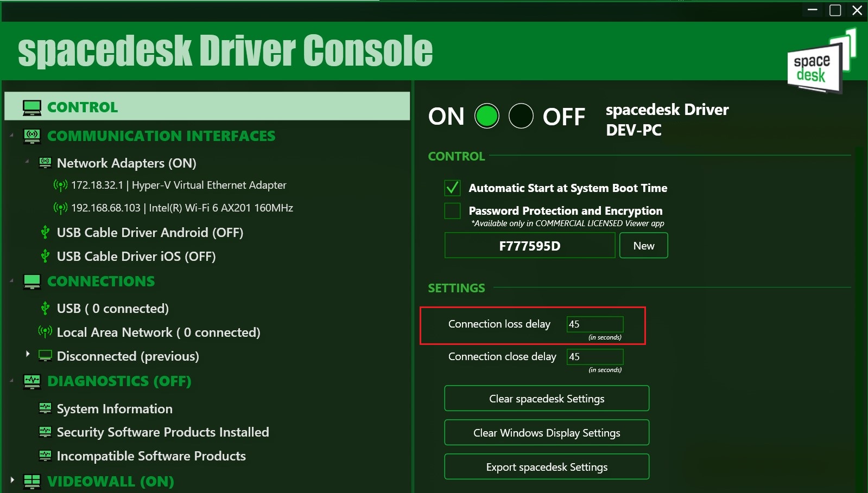The image size is (868, 493).
Task: Select the 192.168.68.103 Intel Wi-Fi adapter row
Action: click(x=182, y=208)
